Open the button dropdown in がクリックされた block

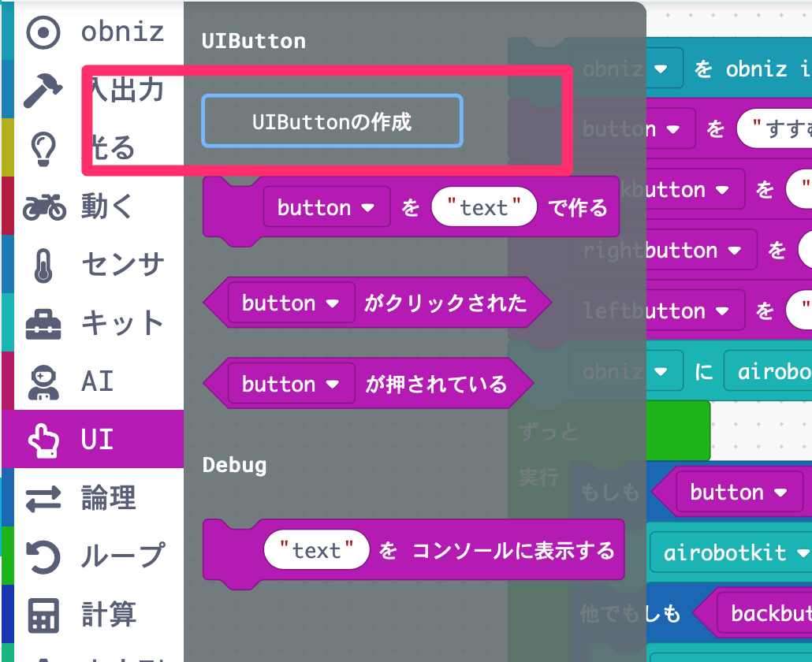point(292,303)
